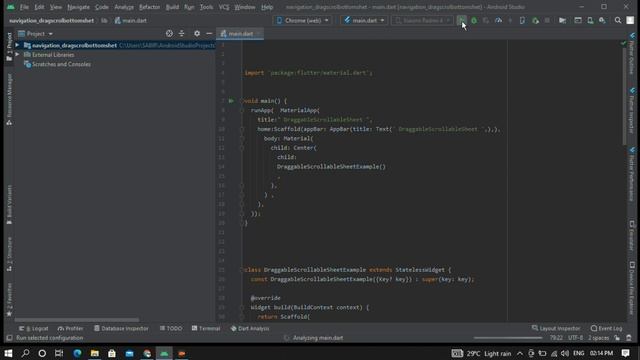Open the main.dart run configuration dropdown

tap(364, 20)
